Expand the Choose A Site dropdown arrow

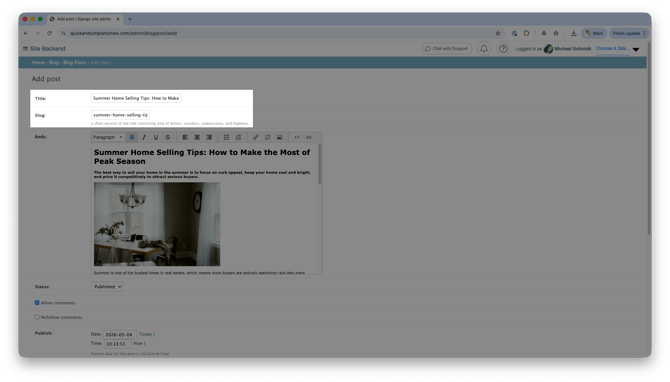(636, 49)
